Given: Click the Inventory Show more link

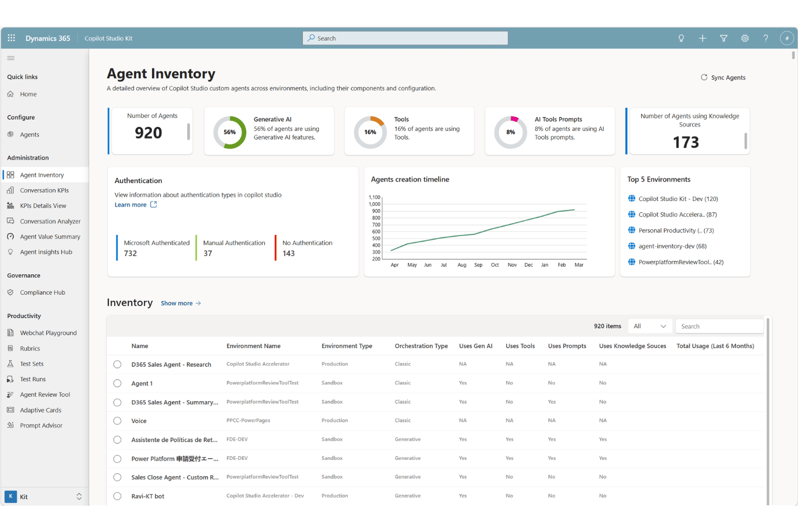Looking at the screenshot, I should click(x=181, y=303).
